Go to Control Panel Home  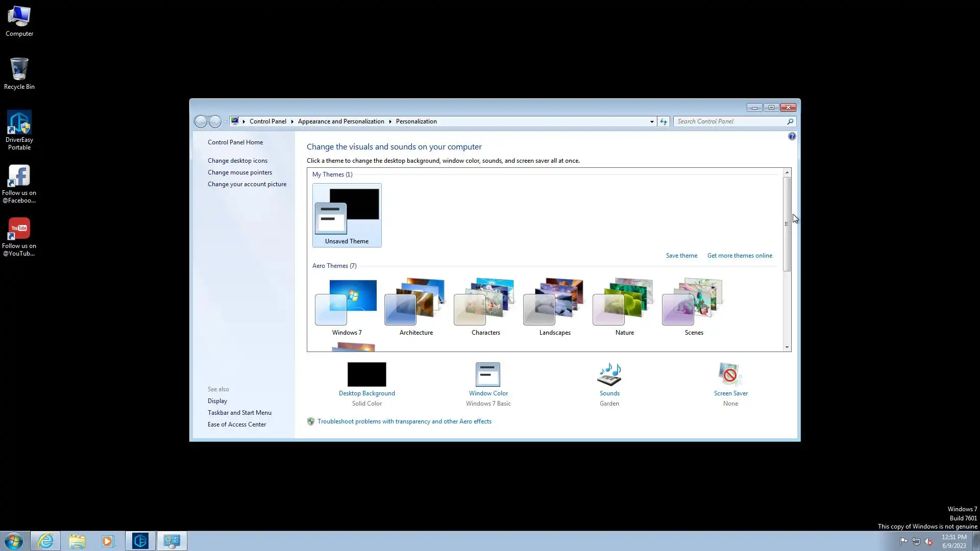click(x=235, y=142)
